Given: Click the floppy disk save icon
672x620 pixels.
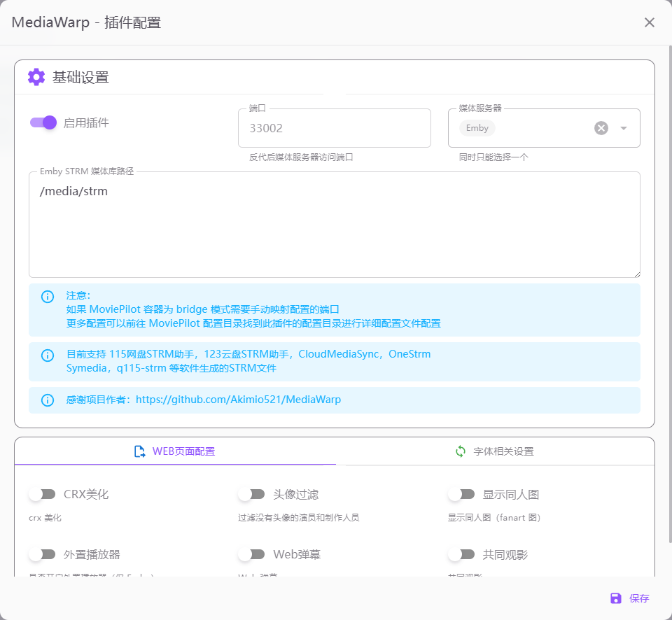Looking at the screenshot, I should [615, 598].
